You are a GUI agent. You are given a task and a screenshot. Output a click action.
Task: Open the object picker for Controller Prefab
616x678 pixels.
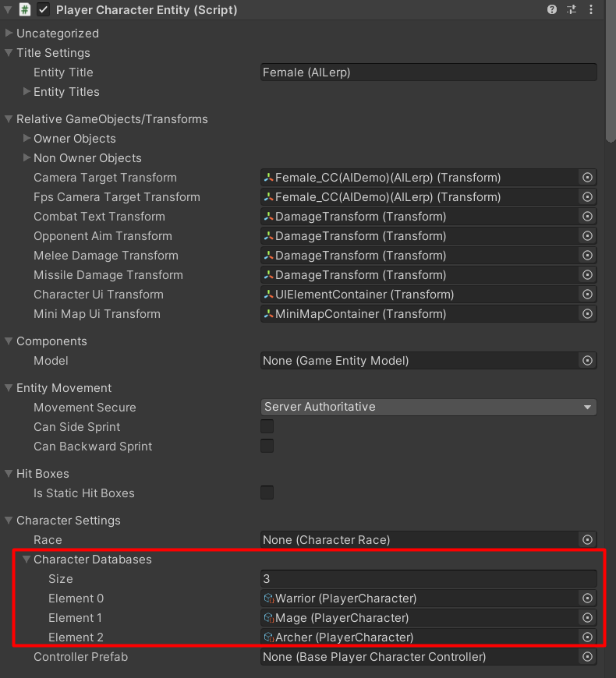(x=587, y=656)
